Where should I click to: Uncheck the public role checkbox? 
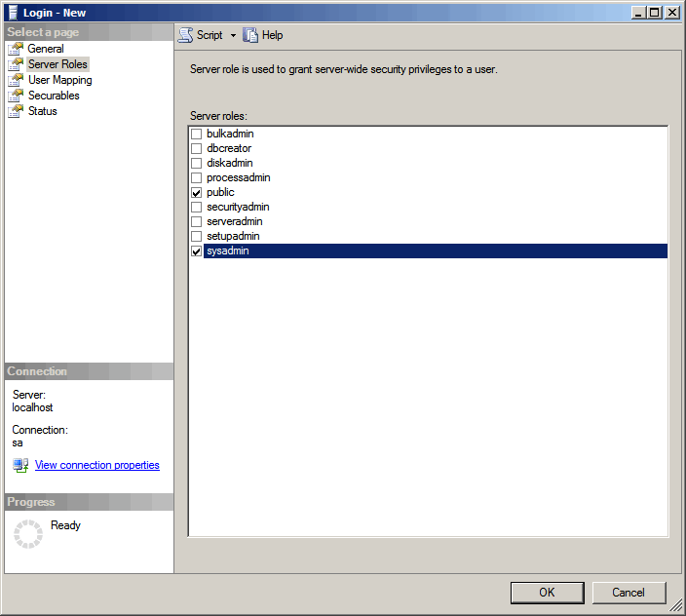[197, 193]
